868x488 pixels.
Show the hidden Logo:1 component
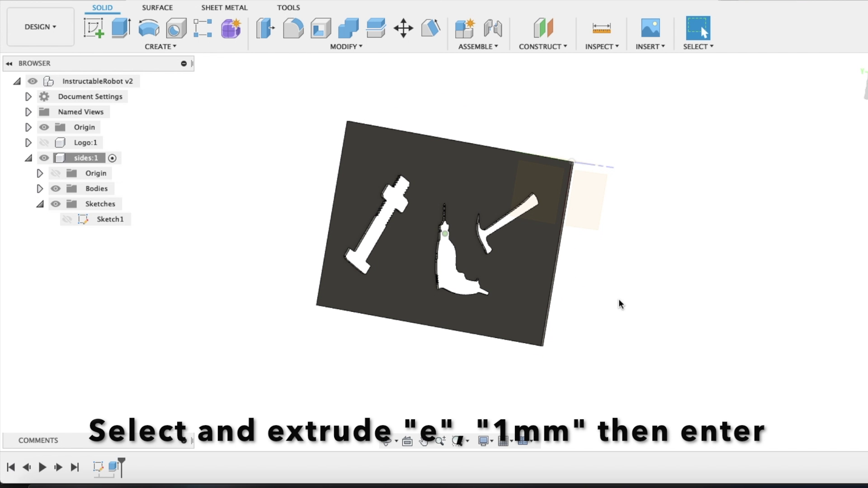pos(44,143)
